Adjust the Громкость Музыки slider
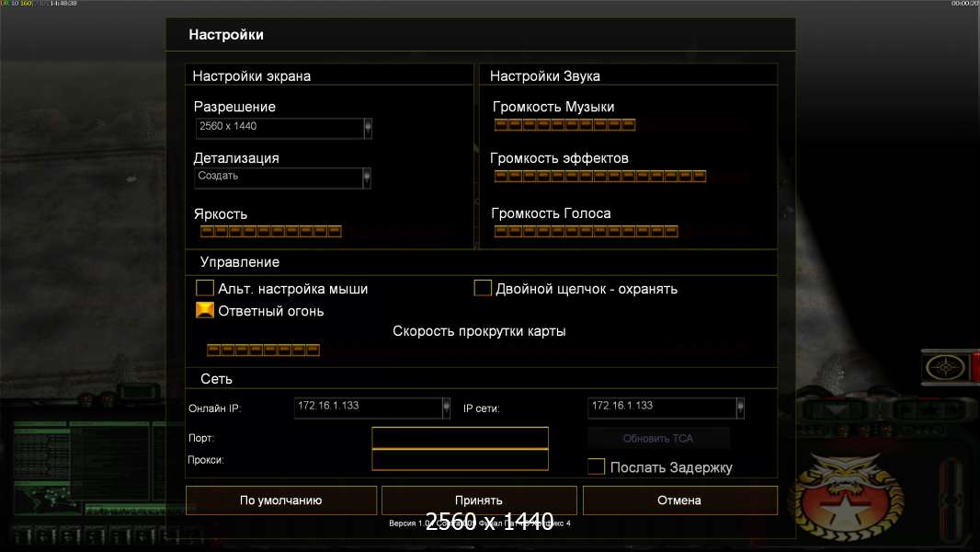980x552 pixels. pyautogui.click(x=564, y=125)
